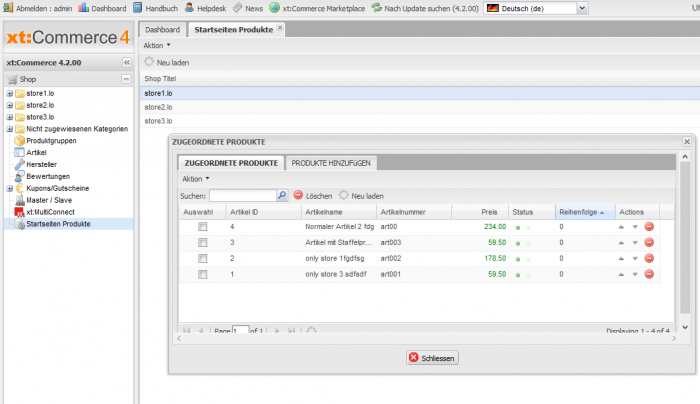The height and width of the screenshot is (404, 700).
Task: Toggle green status of art001
Action: coord(518,275)
